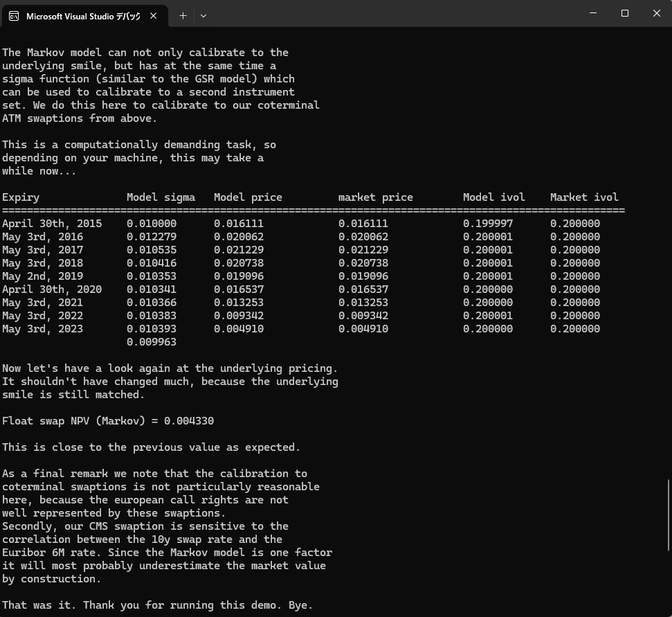The height and width of the screenshot is (617, 672).
Task: Click the line 'This is close to the previous value'
Action: tap(152, 447)
